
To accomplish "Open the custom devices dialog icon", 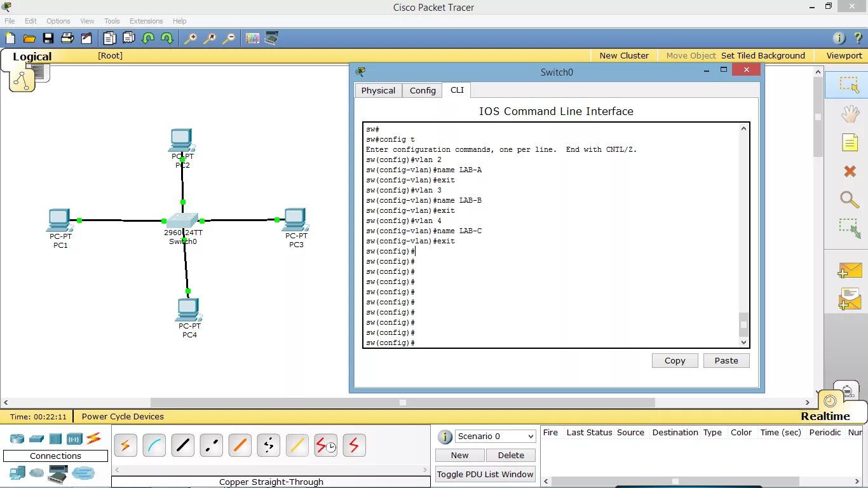I will click(x=271, y=38).
